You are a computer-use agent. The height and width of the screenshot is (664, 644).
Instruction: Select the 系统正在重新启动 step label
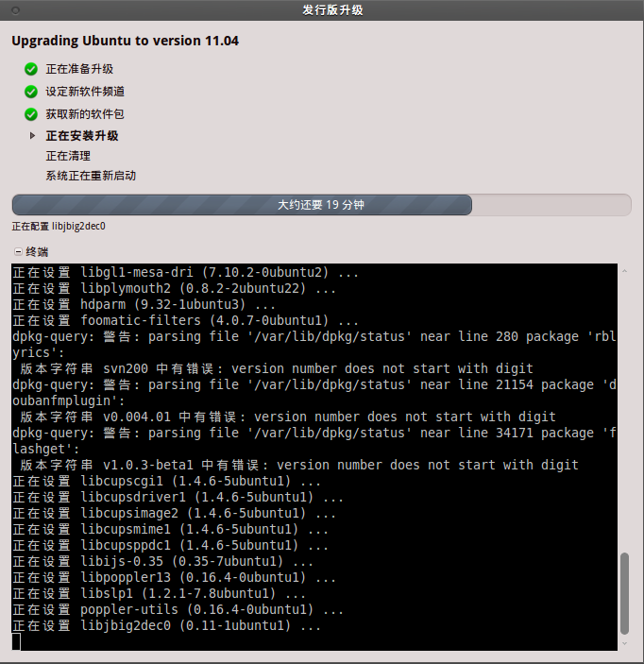[91, 176]
